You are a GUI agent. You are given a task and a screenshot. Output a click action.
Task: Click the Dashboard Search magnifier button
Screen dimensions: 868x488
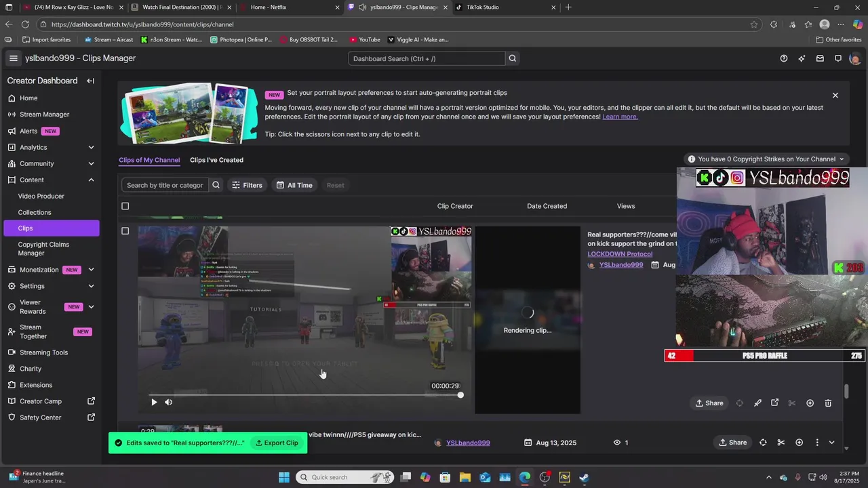coord(513,58)
